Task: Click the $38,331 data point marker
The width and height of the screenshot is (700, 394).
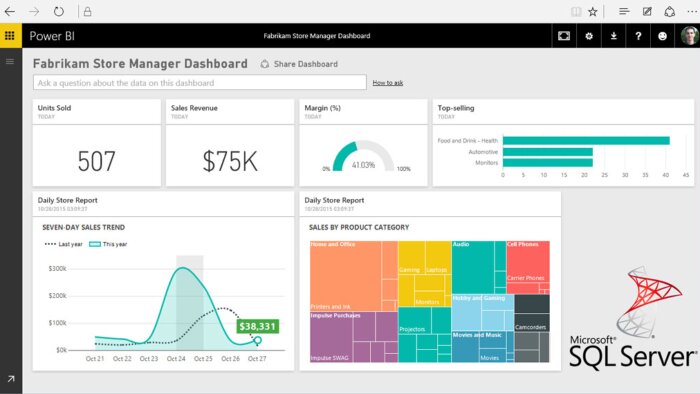Action: tap(258, 340)
